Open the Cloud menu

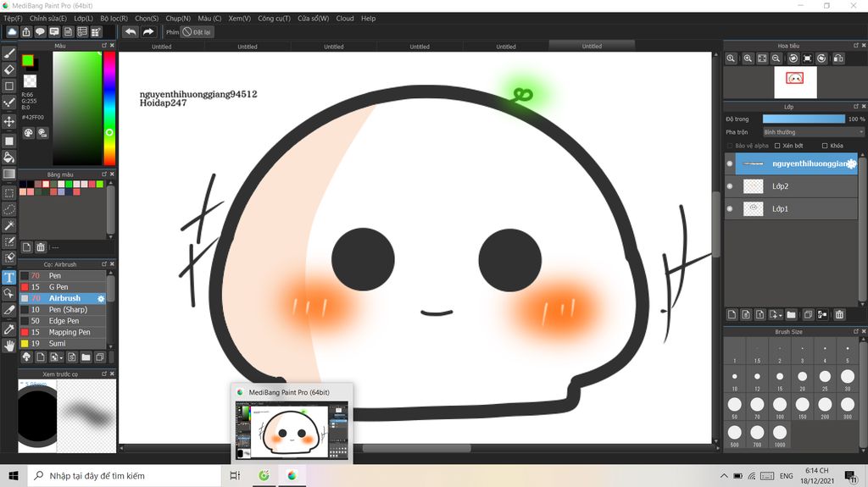(345, 19)
